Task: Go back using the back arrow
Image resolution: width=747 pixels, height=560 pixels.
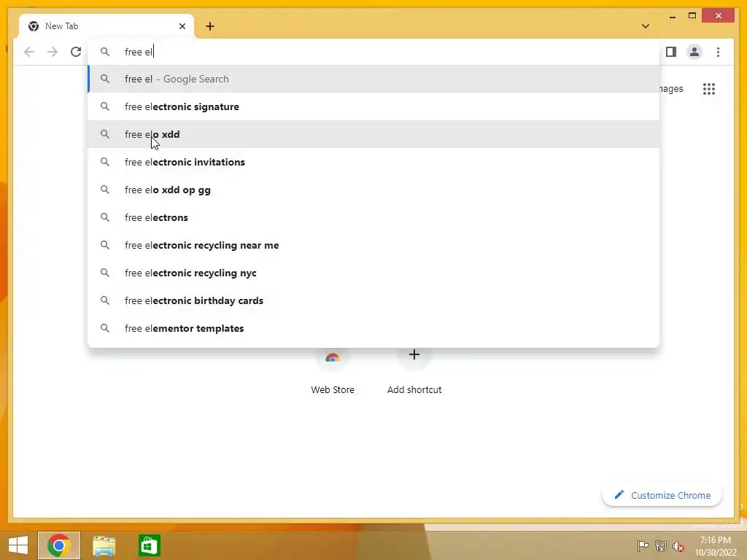Action: [29, 52]
